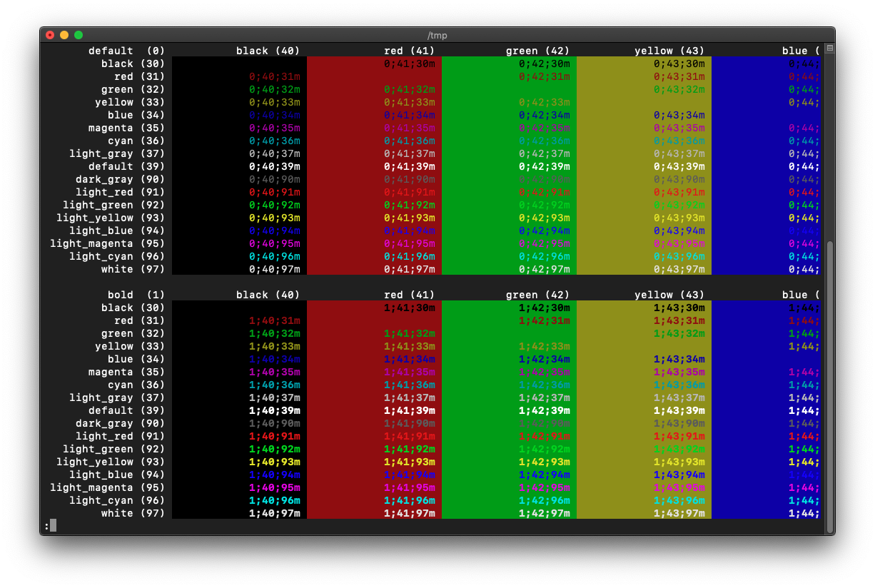875x588 pixels.
Task: Select the 0;41;97m white-on-red cell
Action: (x=409, y=269)
